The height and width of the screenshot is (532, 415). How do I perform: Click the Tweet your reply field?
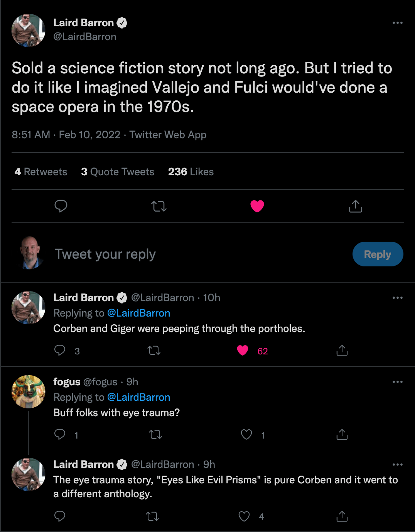(x=105, y=254)
